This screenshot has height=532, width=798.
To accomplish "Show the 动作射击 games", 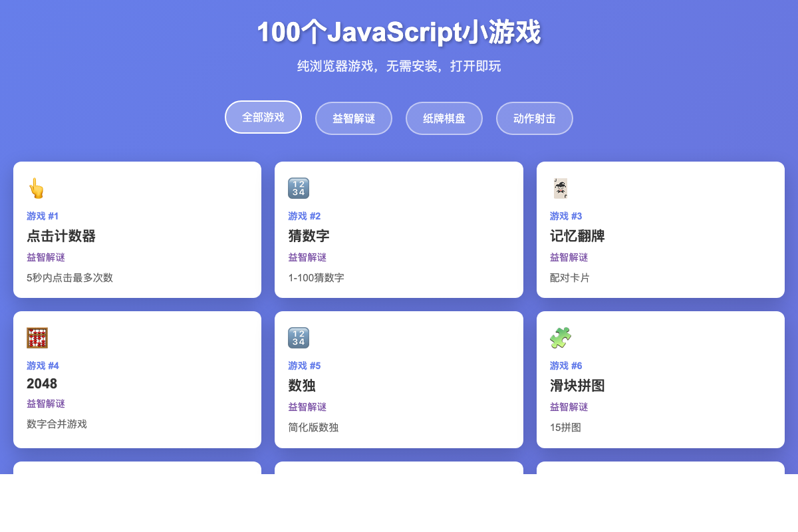I will tap(535, 118).
